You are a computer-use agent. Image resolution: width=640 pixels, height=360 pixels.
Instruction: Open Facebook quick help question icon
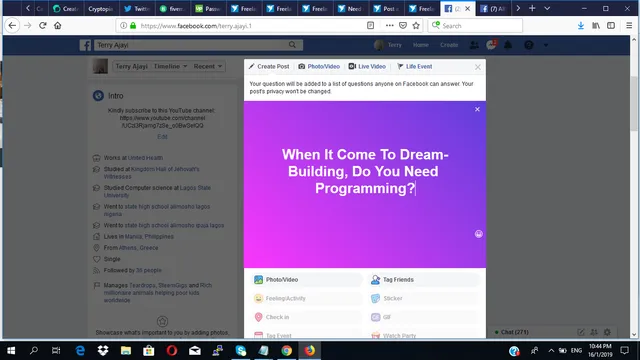click(x=529, y=45)
